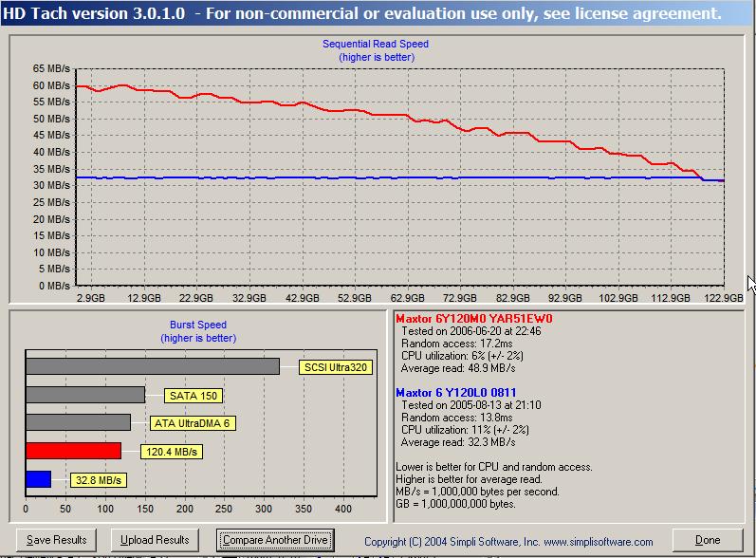The image size is (756, 558).
Task: Click 'GB = 1,000,000,000 bytes' note
Action: pyautogui.click(x=455, y=504)
